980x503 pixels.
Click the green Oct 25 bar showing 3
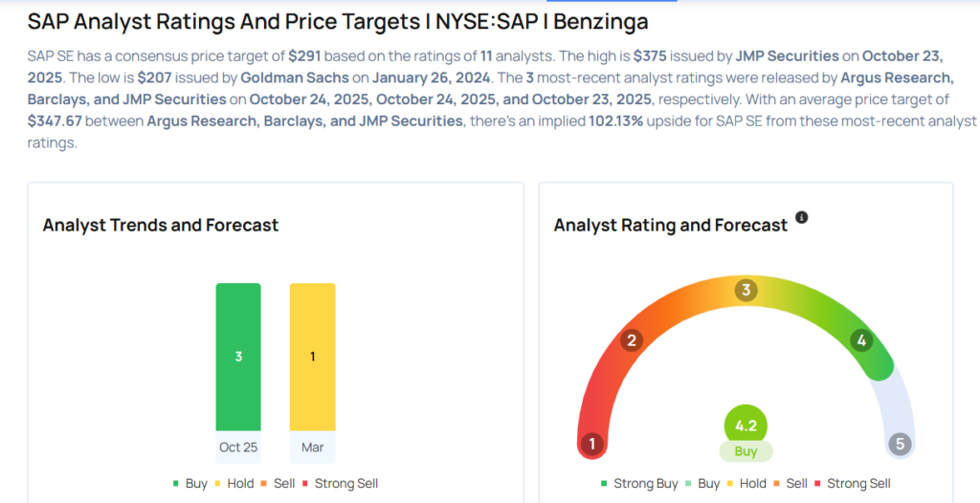coord(238,357)
